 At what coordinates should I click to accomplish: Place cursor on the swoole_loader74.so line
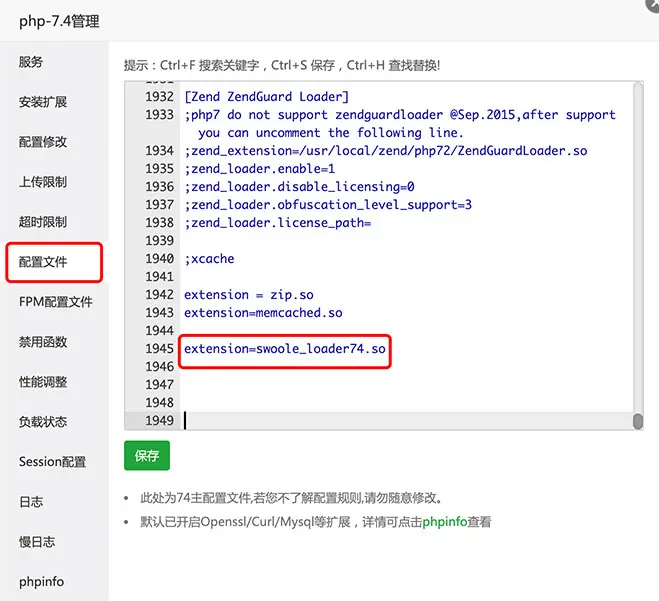(x=285, y=349)
